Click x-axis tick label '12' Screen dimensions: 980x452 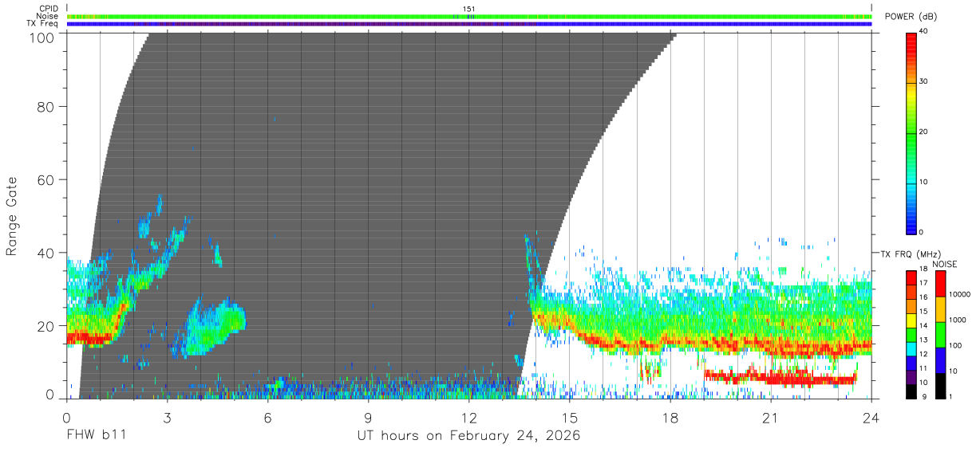468,418
